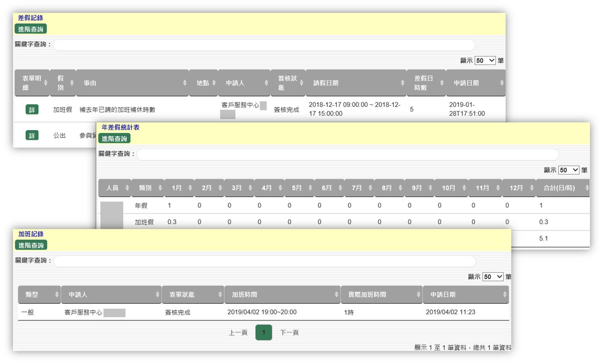Focus keyword search field in 加班記錄 panel
603x364 pixels.
point(264,261)
